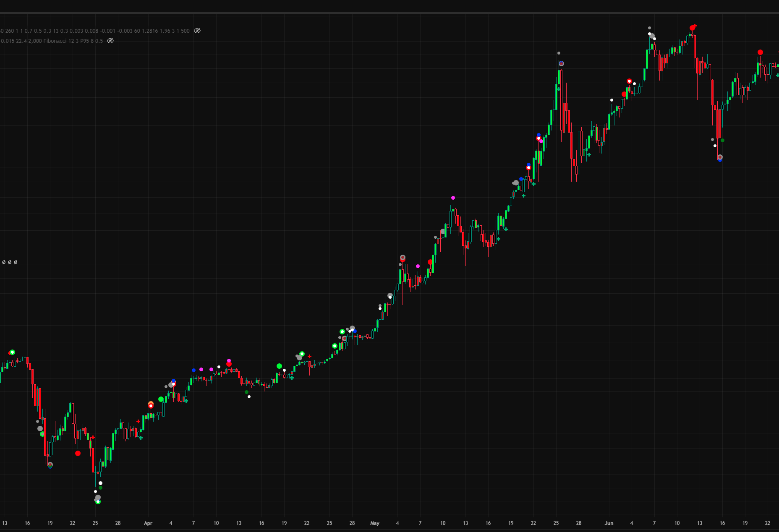Click gray ringed marker at Jun 16 low
Image resolution: width=779 pixels, height=532 pixels.
click(x=720, y=157)
